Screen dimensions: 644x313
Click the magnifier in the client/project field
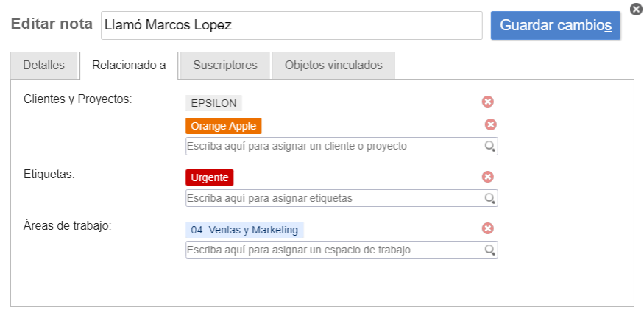tap(489, 147)
